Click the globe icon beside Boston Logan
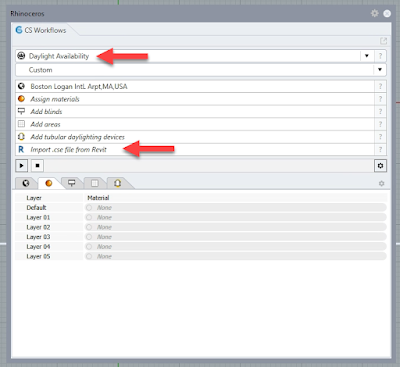 point(21,86)
